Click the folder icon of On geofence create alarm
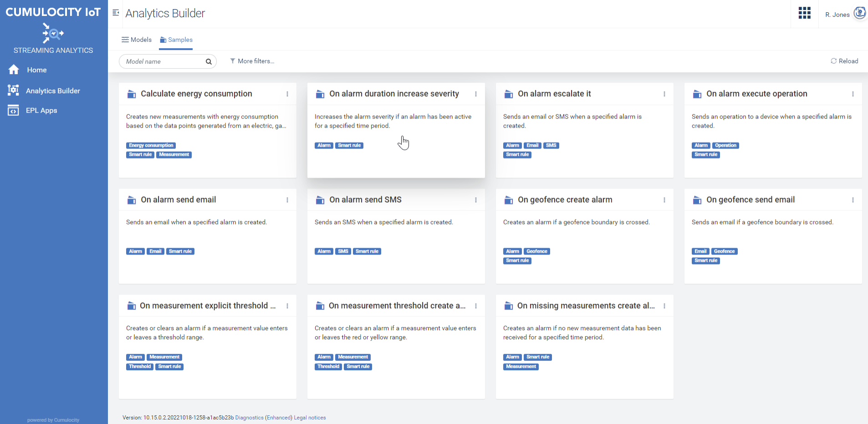Image resolution: width=868 pixels, height=424 pixels. coord(509,200)
